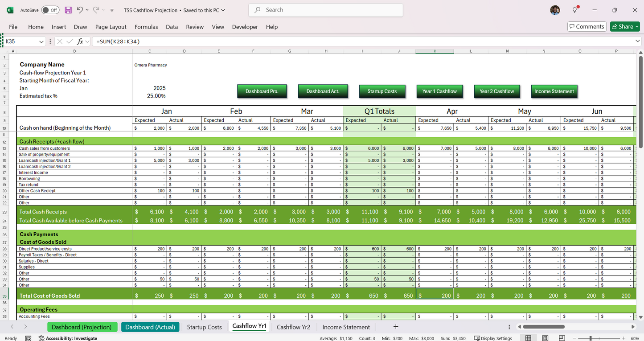Switch to Income Statement sheet tab
644x341 pixels.
pos(346,327)
